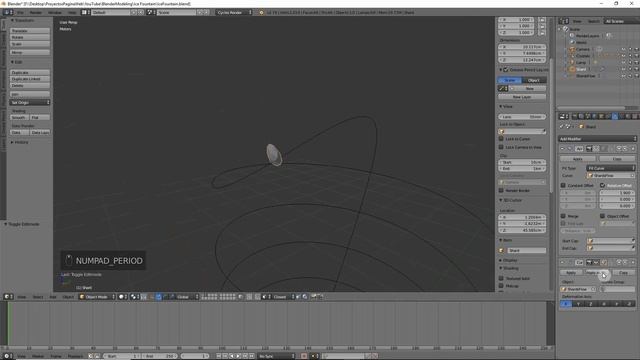
Task: Open the Window menu
Action: [55, 12]
